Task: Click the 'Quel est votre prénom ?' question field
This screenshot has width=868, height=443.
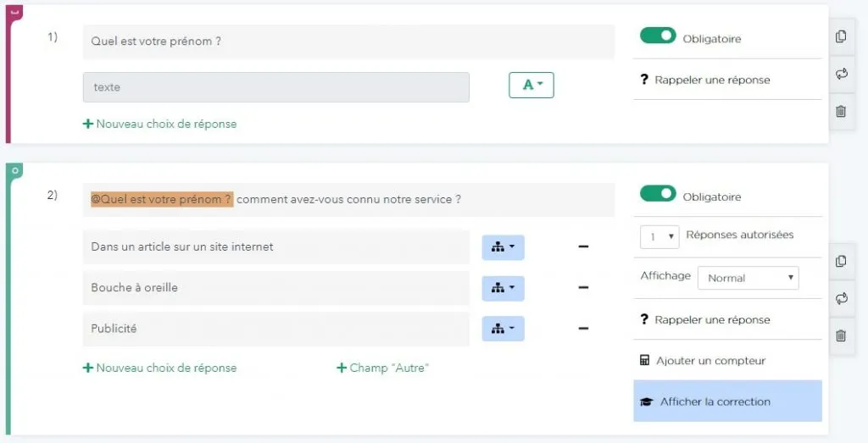Action: pyautogui.click(x=348, y=41)
